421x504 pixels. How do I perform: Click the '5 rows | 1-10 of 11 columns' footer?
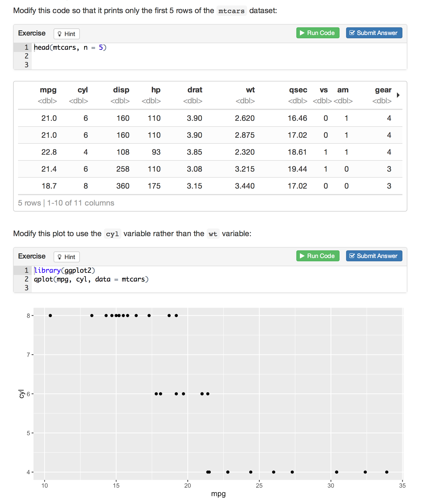pos(66,203)
